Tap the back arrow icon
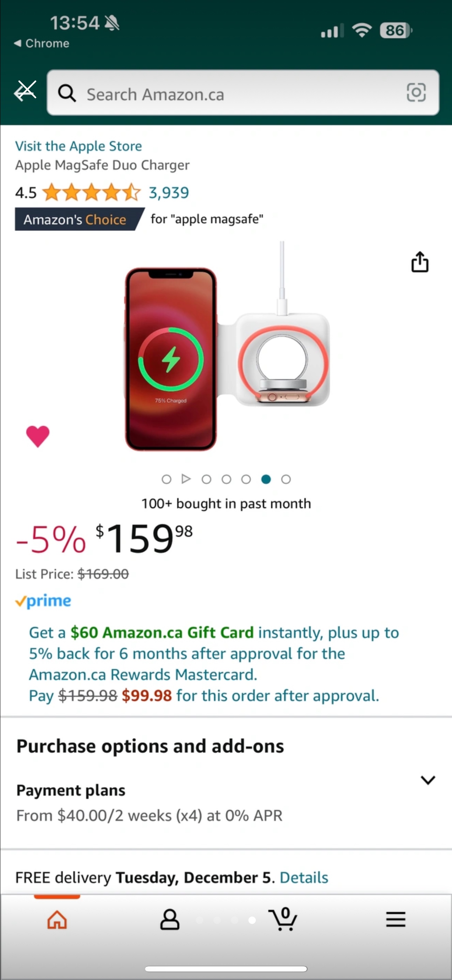 [x=25, y=92]
